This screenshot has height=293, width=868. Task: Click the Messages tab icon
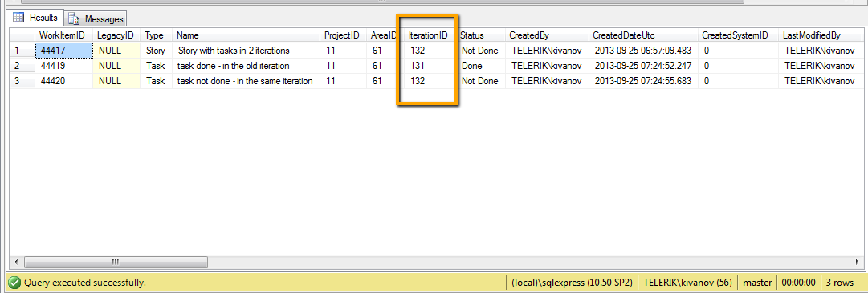point(74,18)
